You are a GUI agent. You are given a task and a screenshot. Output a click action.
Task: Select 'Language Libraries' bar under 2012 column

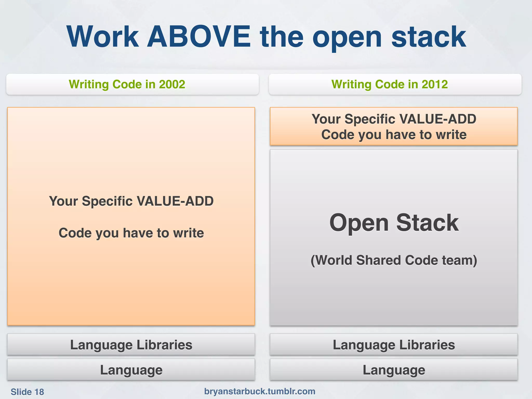[394, 344]
